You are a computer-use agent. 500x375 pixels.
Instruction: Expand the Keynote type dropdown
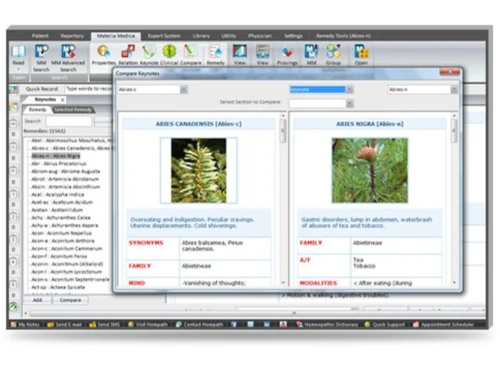pyautogui.click(x=350, y=89)
